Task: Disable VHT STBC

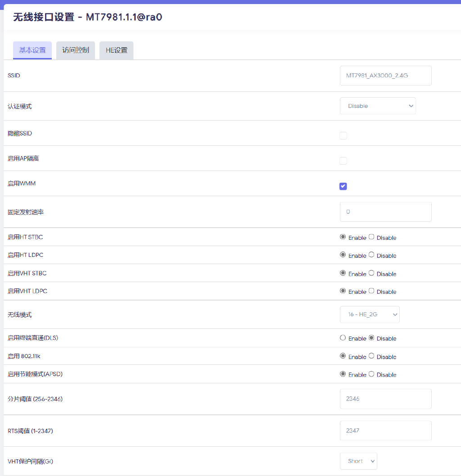Action: (x=371, y=273)
